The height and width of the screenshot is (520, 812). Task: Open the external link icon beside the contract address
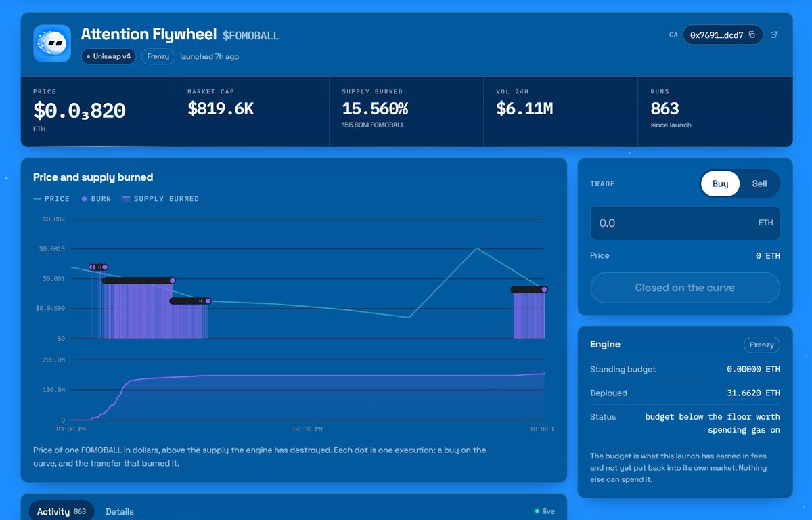(774, 35)
